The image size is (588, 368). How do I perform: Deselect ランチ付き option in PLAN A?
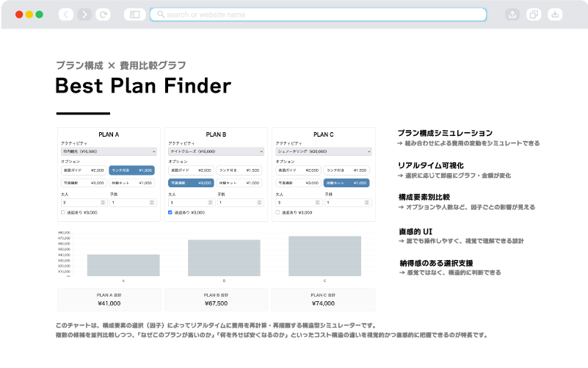[x=132, y=170]
